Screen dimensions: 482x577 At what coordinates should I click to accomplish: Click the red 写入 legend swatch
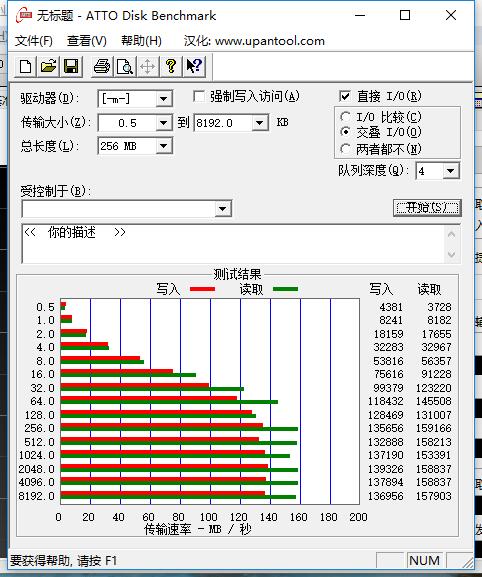[202, 289]
